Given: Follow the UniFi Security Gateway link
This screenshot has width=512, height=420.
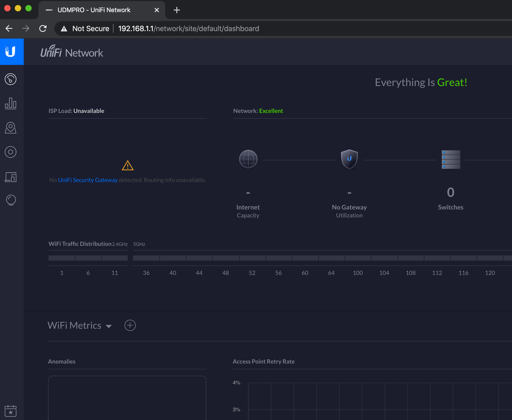Looking at the screenshot, I should pyautogui.click(x=88, y=180).
